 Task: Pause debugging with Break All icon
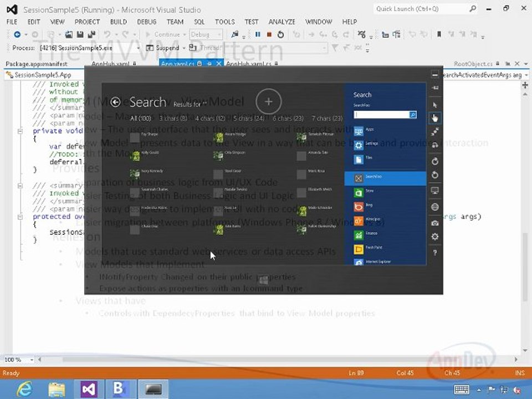point(258,34)
